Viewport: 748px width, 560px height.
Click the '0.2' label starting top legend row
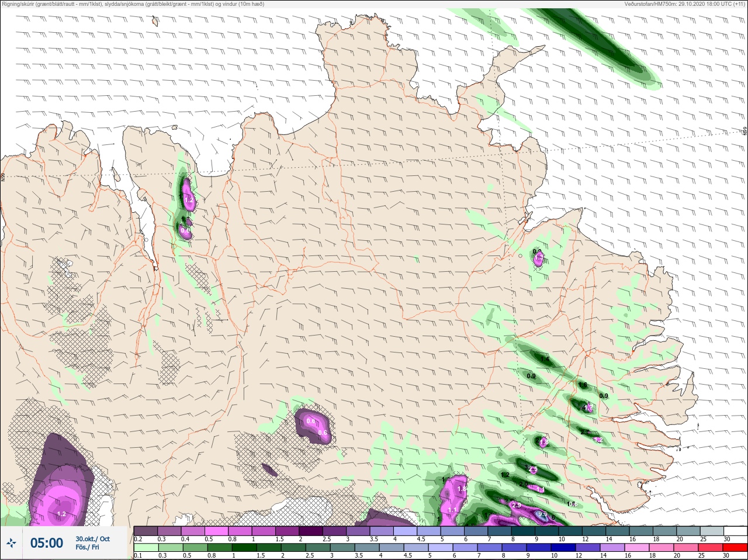[138, 539]
